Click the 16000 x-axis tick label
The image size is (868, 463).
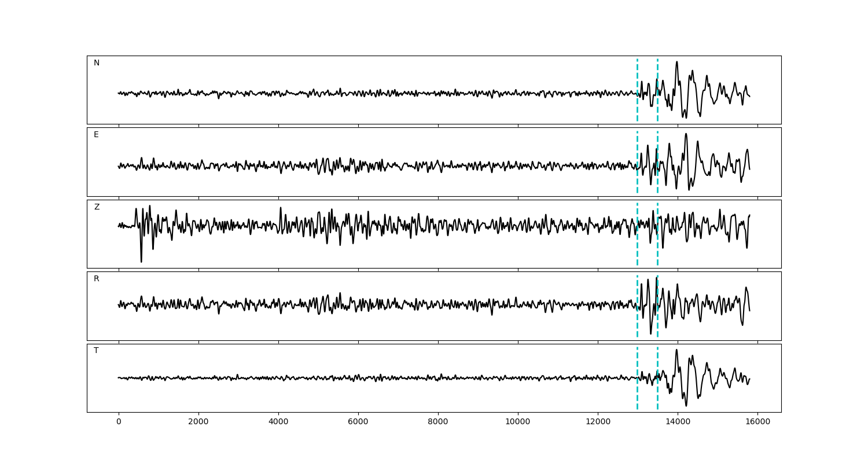757,422
